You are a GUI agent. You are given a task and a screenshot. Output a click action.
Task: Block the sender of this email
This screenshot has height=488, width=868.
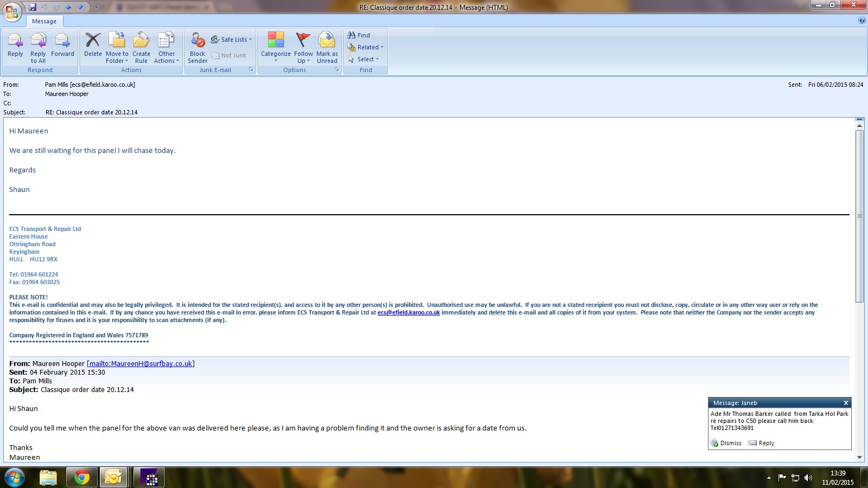point(197,47)
